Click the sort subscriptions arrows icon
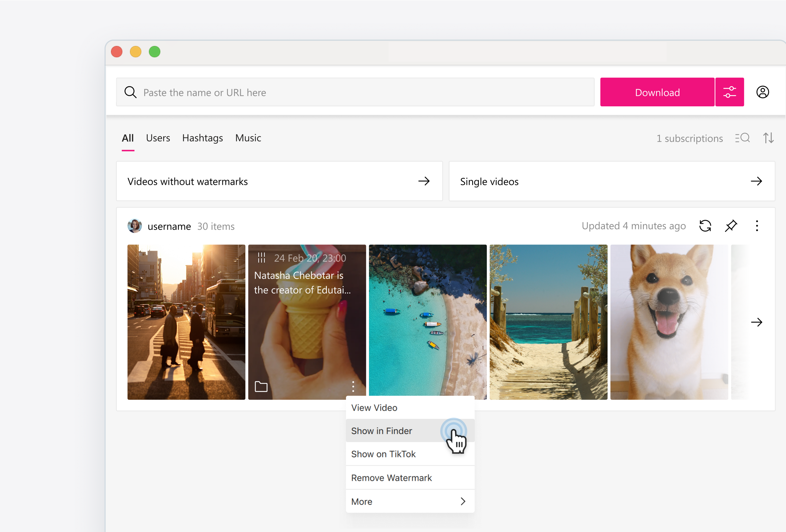786x532 pixels. (768, 138)
